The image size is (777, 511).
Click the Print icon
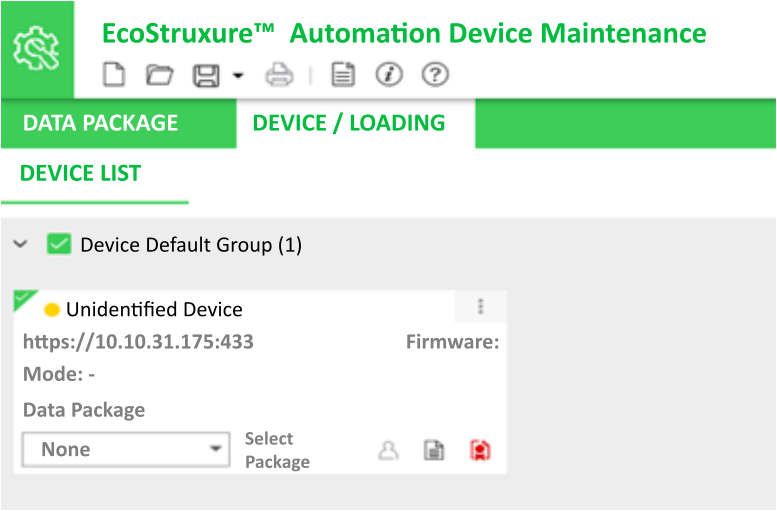click(279, 75)
